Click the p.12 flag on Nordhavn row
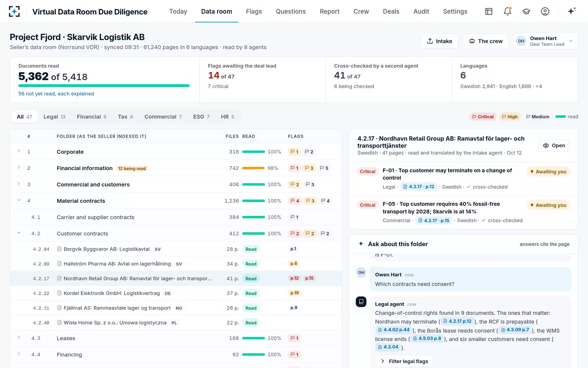The image size is (588, 368). click(x=294, y=278)
